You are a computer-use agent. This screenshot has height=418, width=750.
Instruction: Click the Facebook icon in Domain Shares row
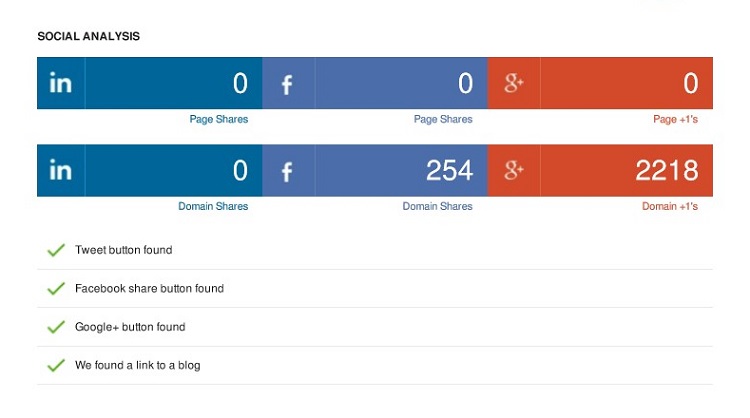tap(287, 172)
